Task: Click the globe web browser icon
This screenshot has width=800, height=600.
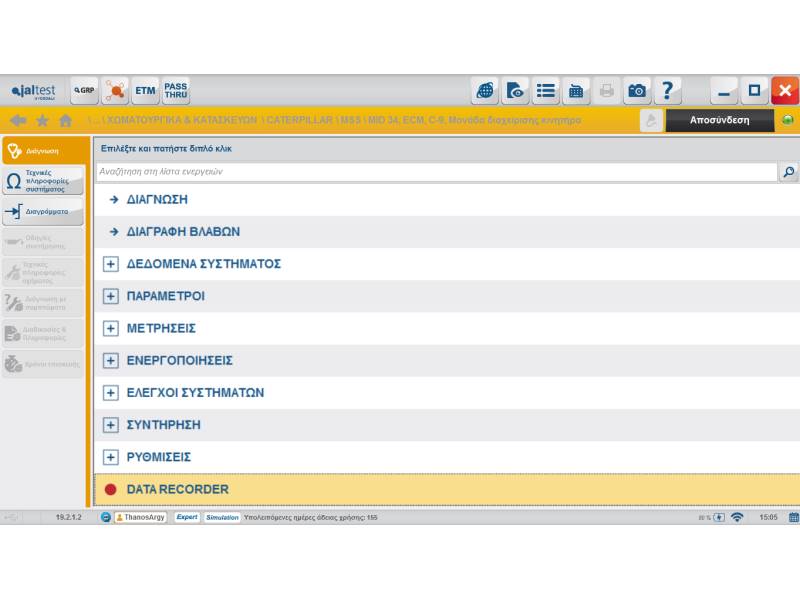Action: click(485, 91)
